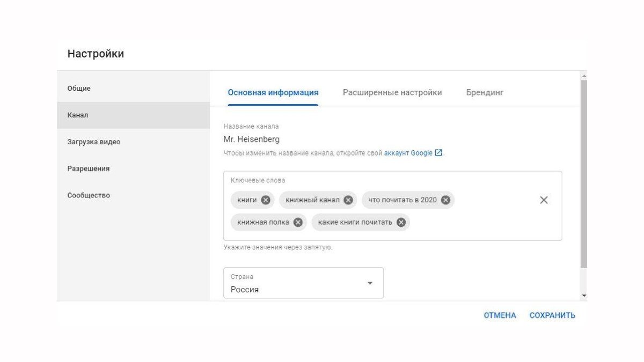644x362 pixels.
Task: Remove the "какие книги почитать" chip
Action: (401, 222)
